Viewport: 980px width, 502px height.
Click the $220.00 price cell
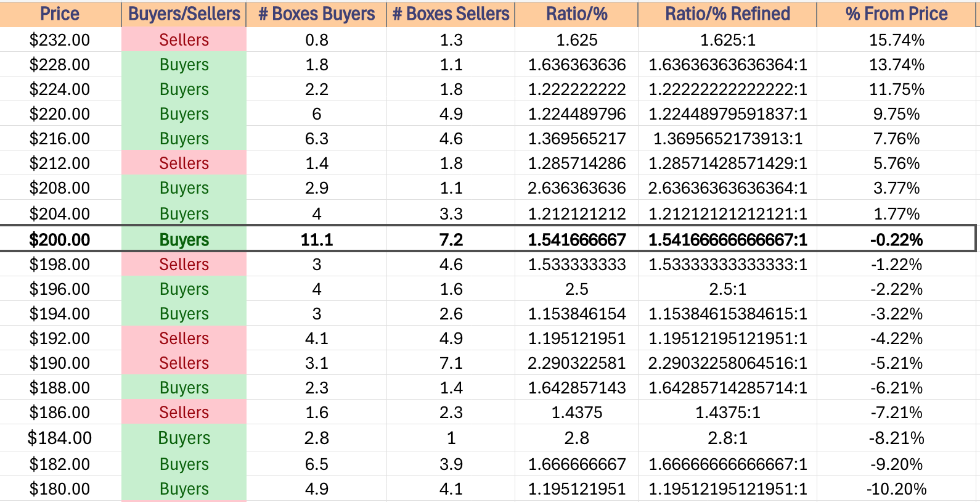(x=60, y=114)
